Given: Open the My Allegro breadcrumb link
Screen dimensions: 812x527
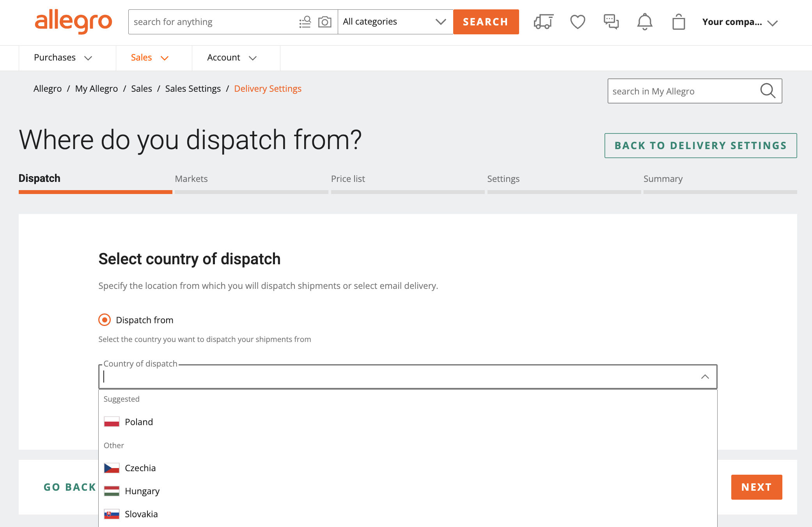Looking at the screenshot, I should click(96, 89).
